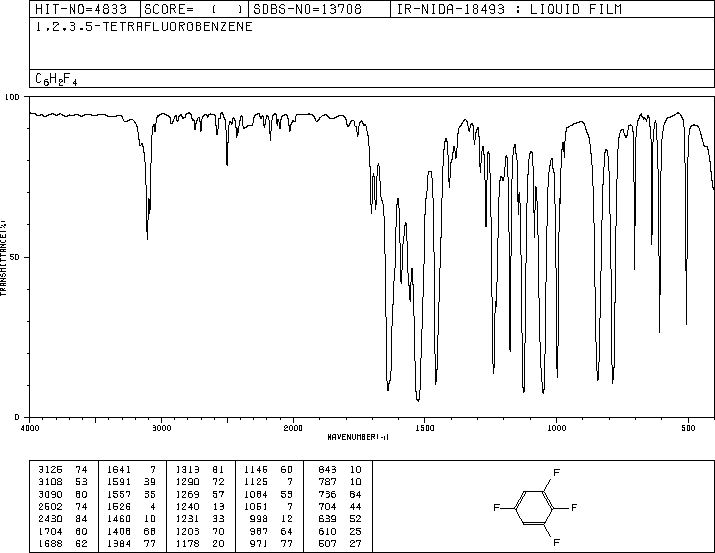
Task: Click the compound name 1,2,3,5-TETRAFLUOROBENZENE
Action: [x=144, y=27]
